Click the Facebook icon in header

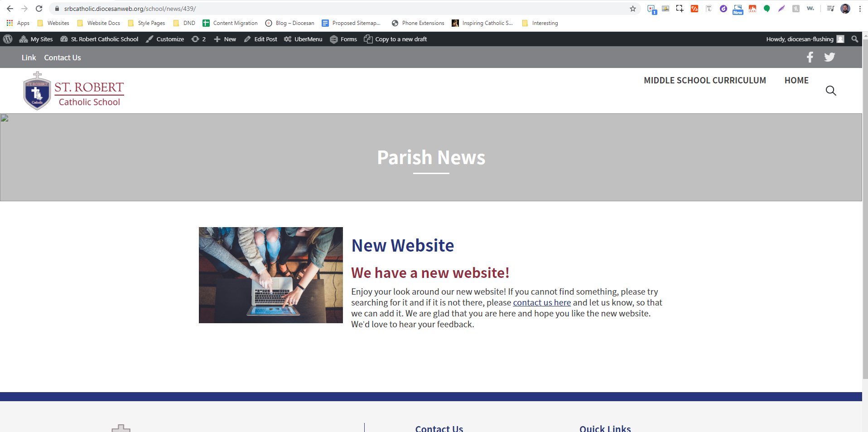[x=810, y=57]
